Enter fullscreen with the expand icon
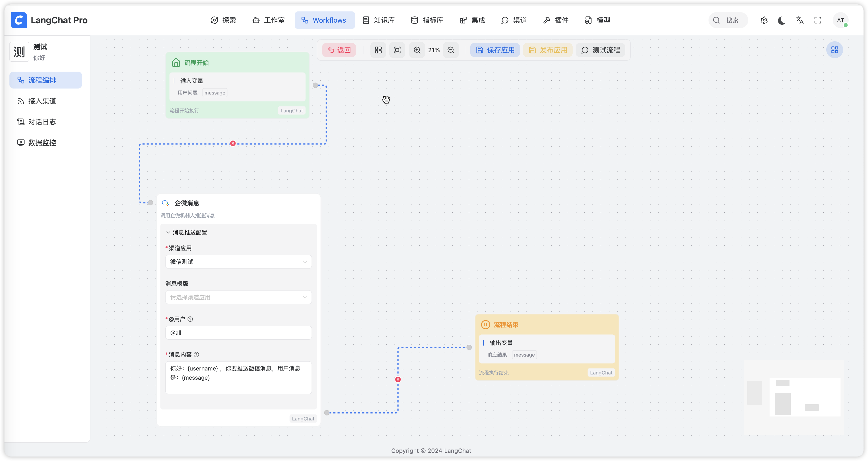The width and height of the screenshot is (868, 461). (818, 20)
